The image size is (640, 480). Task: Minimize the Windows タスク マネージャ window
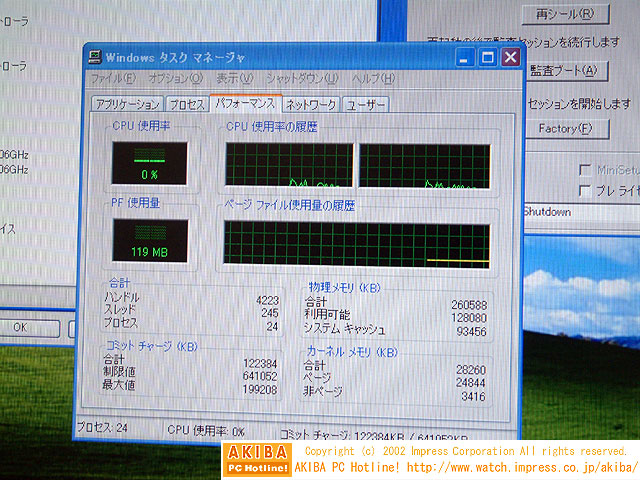coord(464,58)
